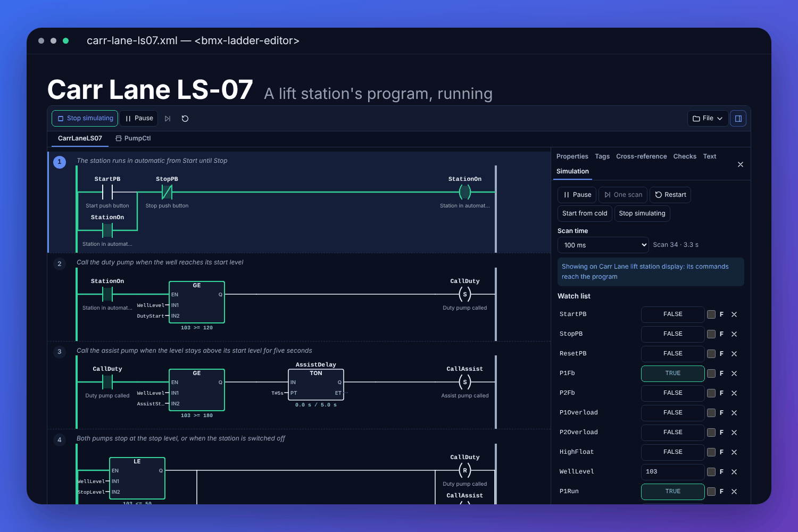Remove P1Overload from watch list
Image resolution: width=798 pixels, height=532 pixels.
734,413
